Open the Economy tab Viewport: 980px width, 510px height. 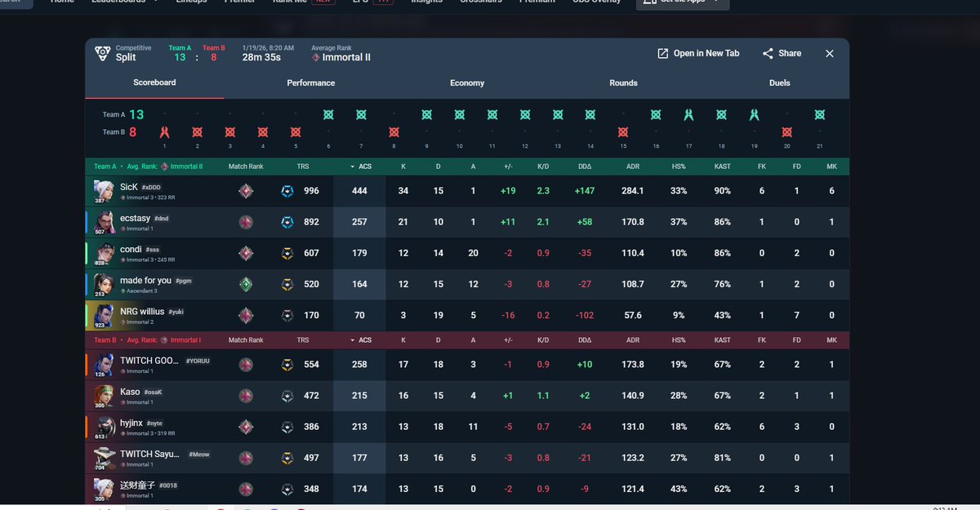tap(466, 83)
